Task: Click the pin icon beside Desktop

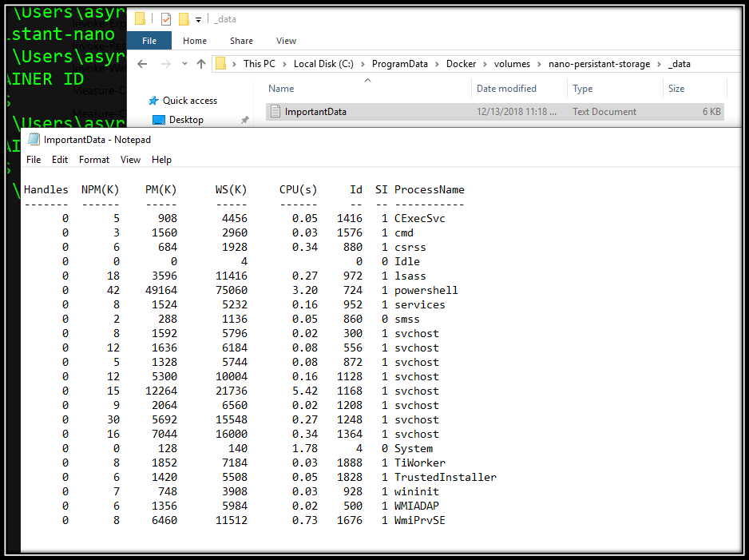Action: click(x=244, y=120)
